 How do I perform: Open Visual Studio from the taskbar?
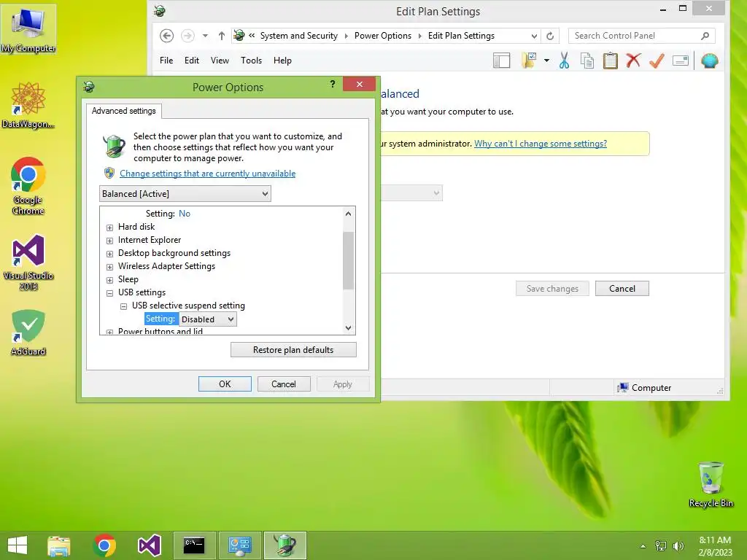(149, 545)
